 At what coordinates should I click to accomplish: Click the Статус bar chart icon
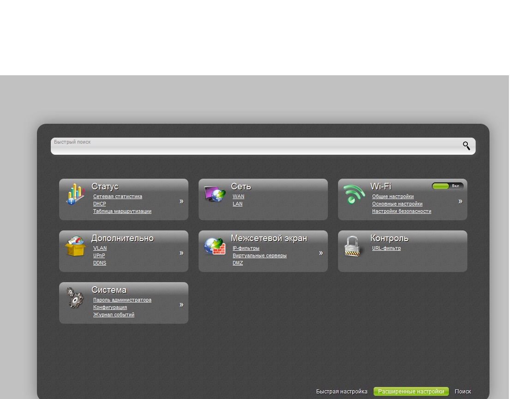[x=75, y=194]
